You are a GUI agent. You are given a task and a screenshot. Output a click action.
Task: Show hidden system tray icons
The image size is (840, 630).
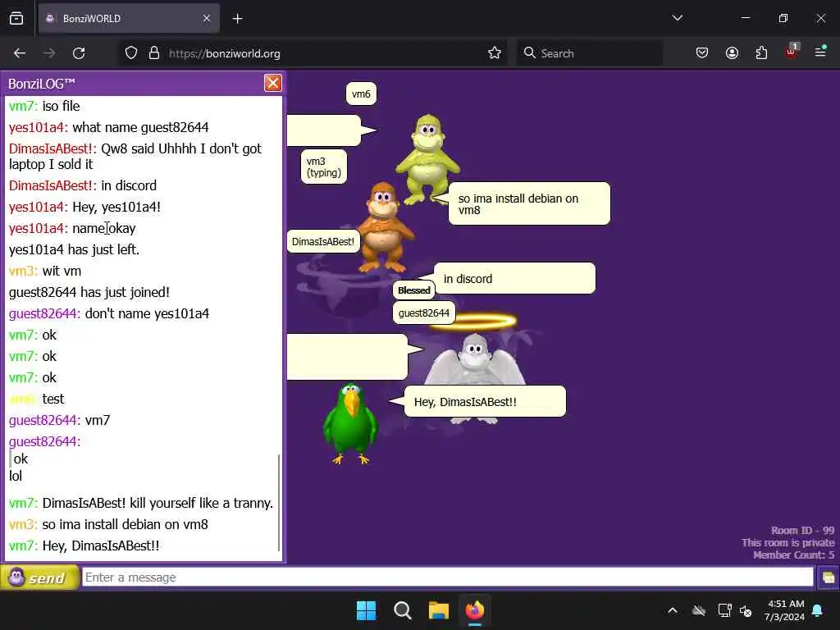point(673,610)
